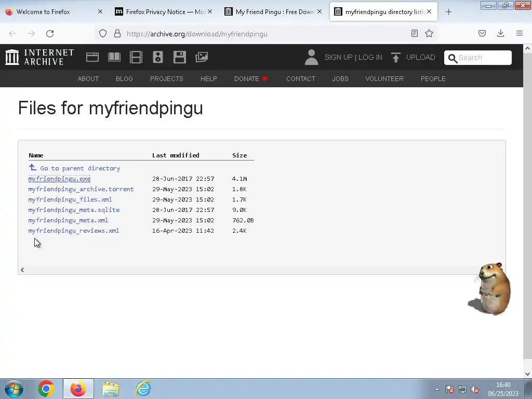Screen dimensions: 532x399
Task: Click page scrollbar down arrow
Action: (x=527, y=374)
